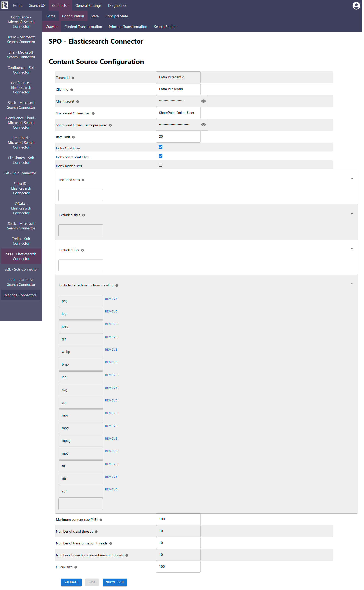Focus the Queue size input field
364x590 pixels.
pyautogui.click(x=178, y=567)
